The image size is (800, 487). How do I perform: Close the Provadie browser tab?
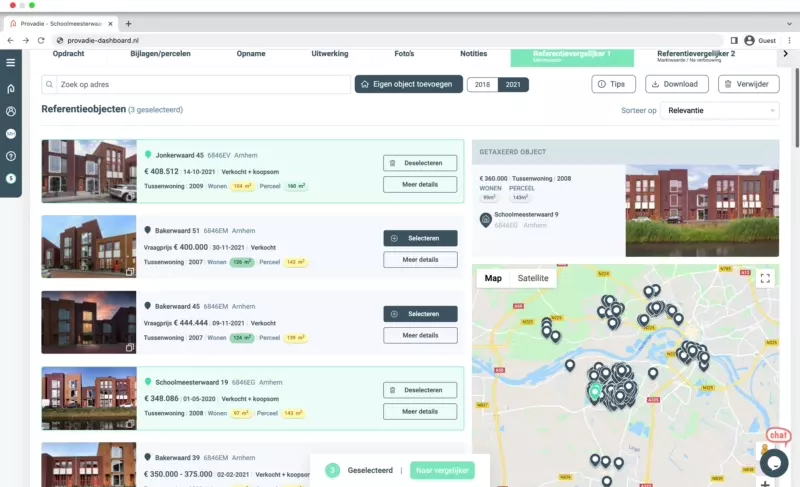[110, 23]
